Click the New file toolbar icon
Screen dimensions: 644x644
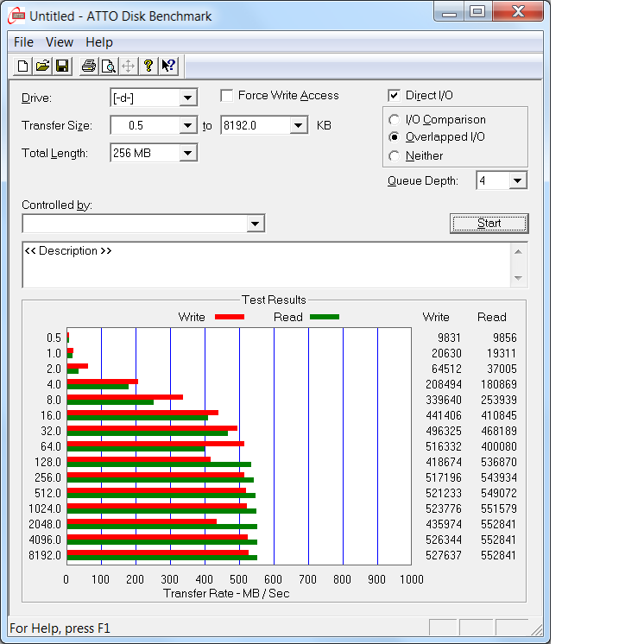coord(23,66)
